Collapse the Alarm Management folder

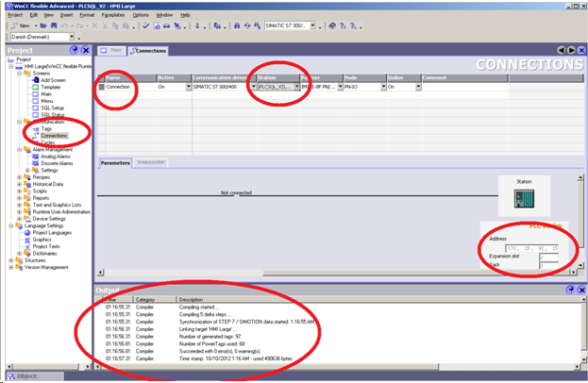[x=20, y=149]
